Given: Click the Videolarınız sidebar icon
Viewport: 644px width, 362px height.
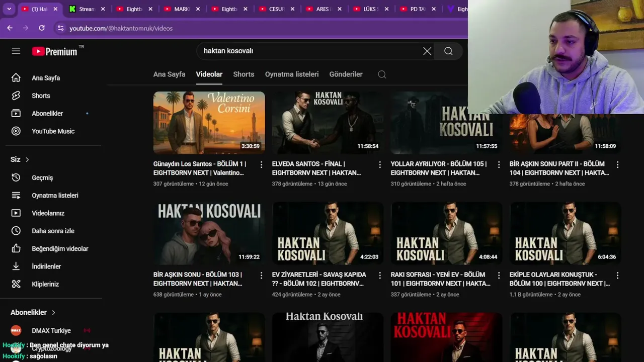Looking at the screenshot, I should (16, 213).
